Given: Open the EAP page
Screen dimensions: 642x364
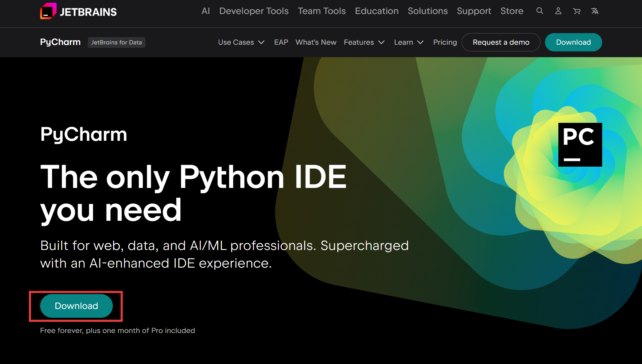Looking at the screenshot, I should pyautogui.click(x=281, y=42).
